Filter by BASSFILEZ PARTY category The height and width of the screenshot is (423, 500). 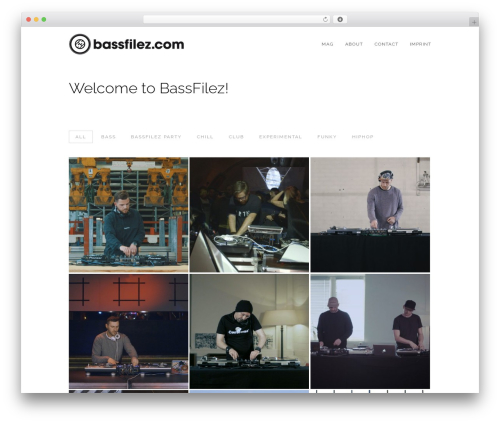click(156, 137)
